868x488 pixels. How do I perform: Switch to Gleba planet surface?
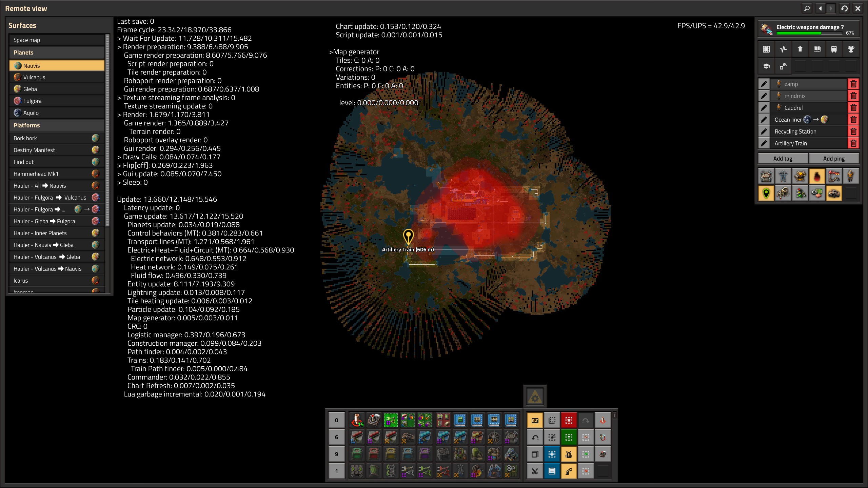(57, 89)
